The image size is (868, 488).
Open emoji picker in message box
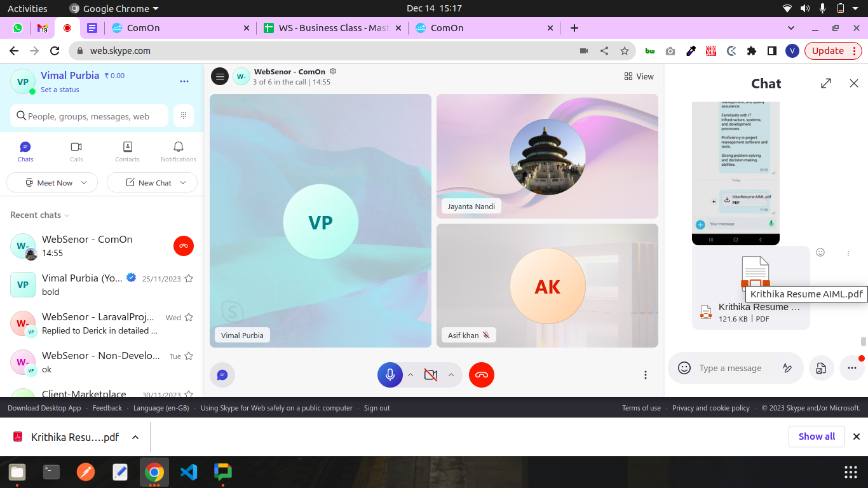(x=684, y=368)
